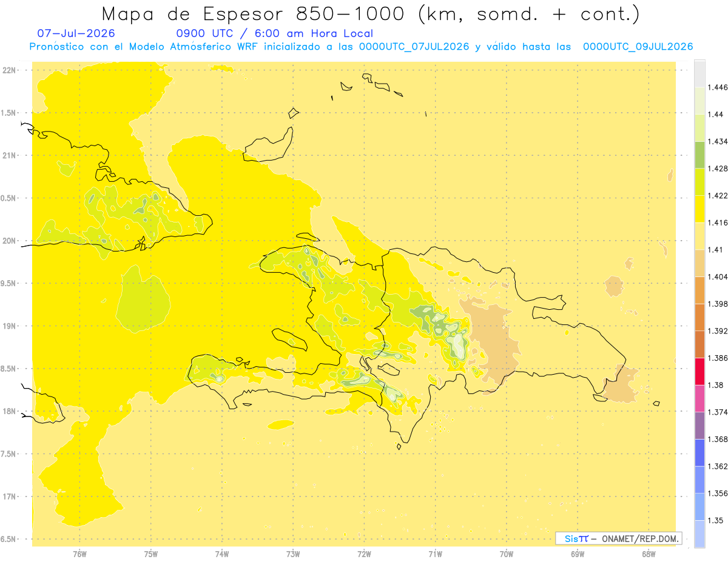This screenshot has width=728, height=562.
Task: Click the purple legend swatch between 1.368 and 1.374
Action: click(x=699, y=425)
